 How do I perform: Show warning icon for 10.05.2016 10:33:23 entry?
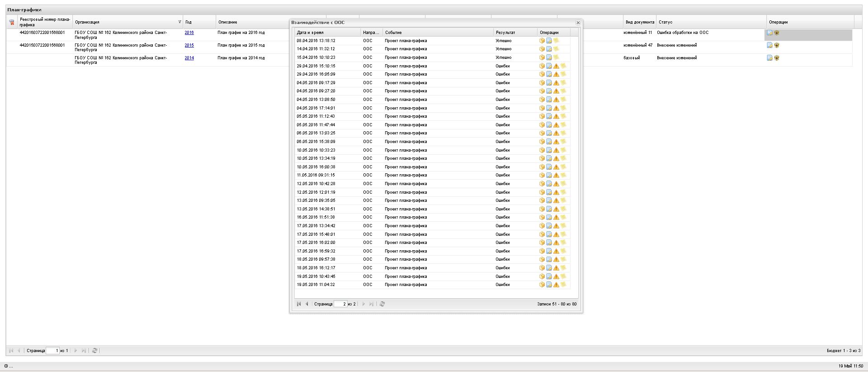pos(556,150)
